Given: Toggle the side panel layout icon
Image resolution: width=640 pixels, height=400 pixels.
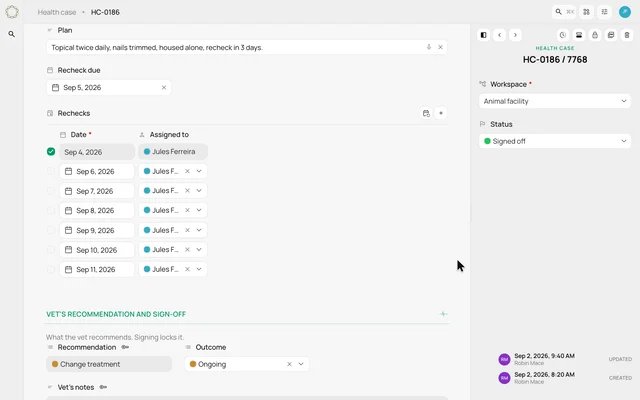Looking at the screenshot, I should click(x=484, y=35).
